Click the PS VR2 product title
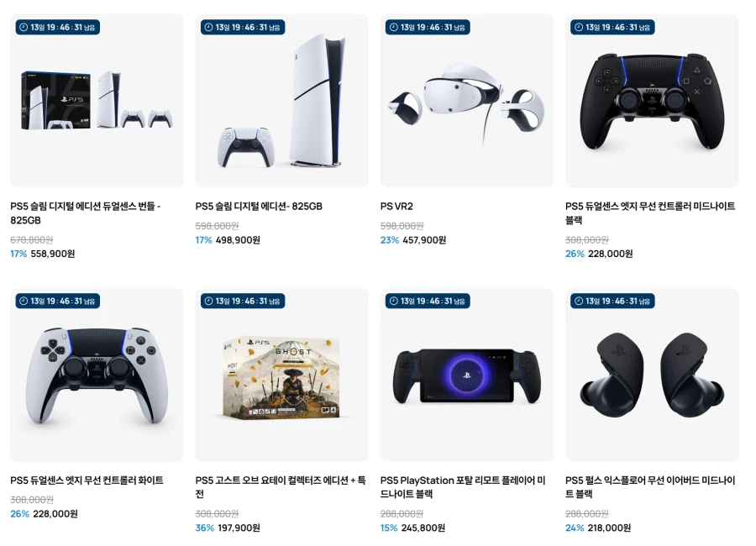This screenshot has height=546, width=756. 396,207
